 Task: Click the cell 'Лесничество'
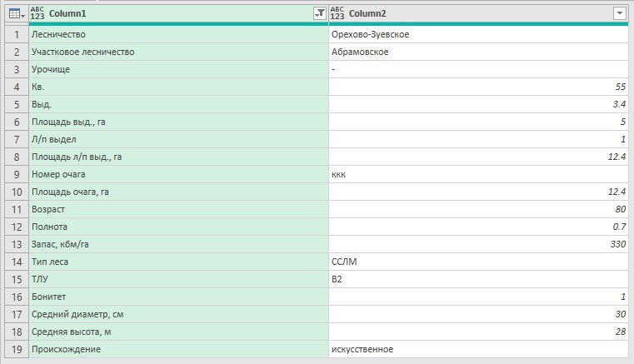[179, 34]
